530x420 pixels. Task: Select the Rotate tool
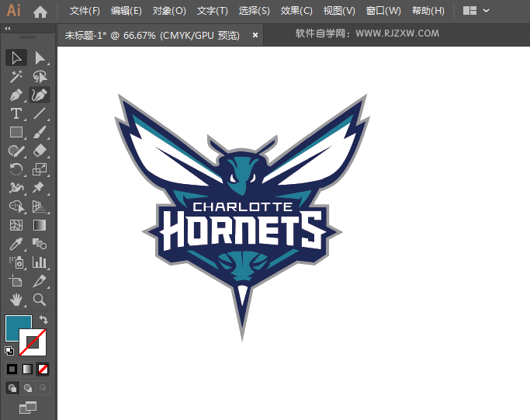tap(16, 169)
